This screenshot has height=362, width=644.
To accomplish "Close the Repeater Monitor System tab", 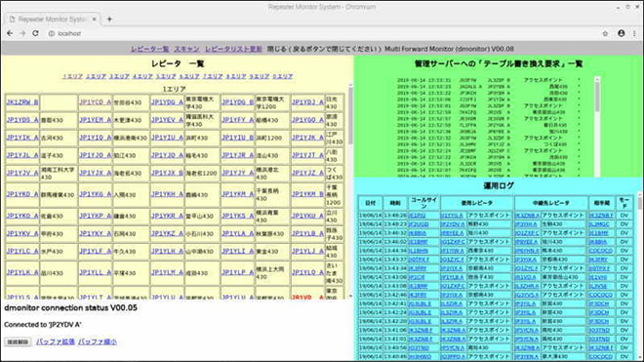I will tap(94, 19).
